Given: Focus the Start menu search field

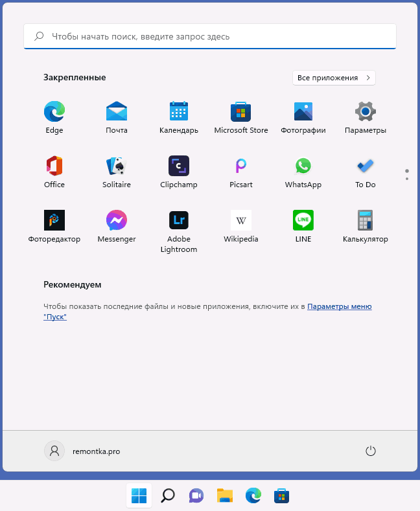Looking at the screenshot, I should tap(210, 36).
